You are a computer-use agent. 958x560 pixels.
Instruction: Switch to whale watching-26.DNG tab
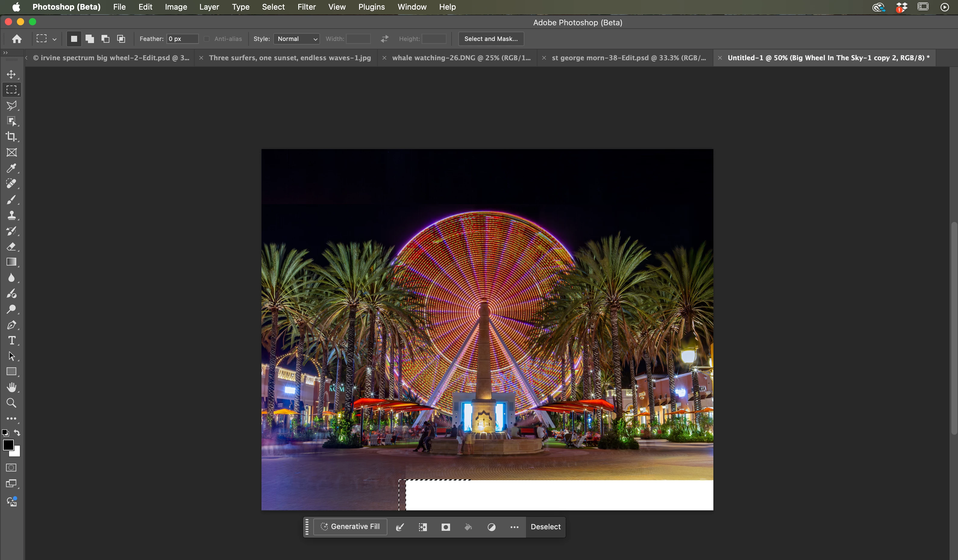(461, 58)
